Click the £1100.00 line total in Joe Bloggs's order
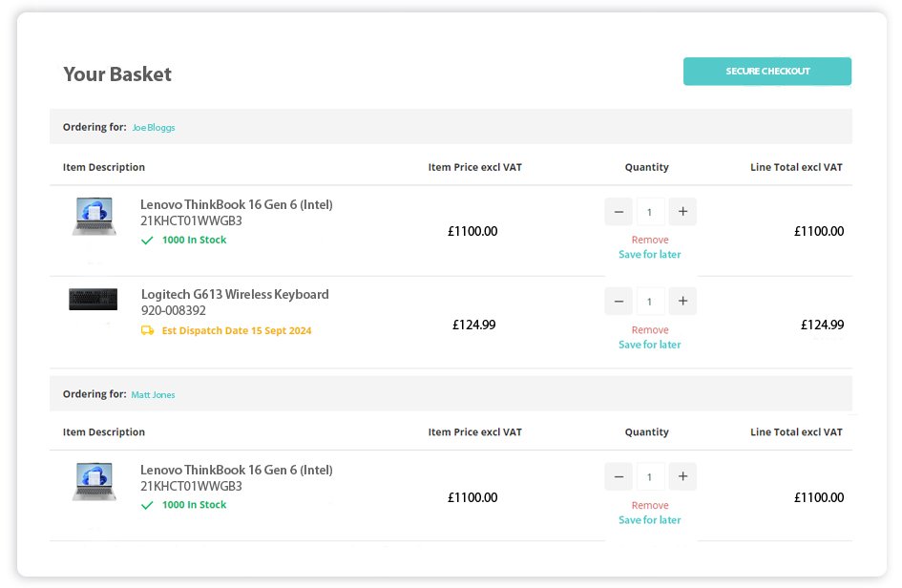The height and width of the screenshot is (588, 902). coord(819,231)
